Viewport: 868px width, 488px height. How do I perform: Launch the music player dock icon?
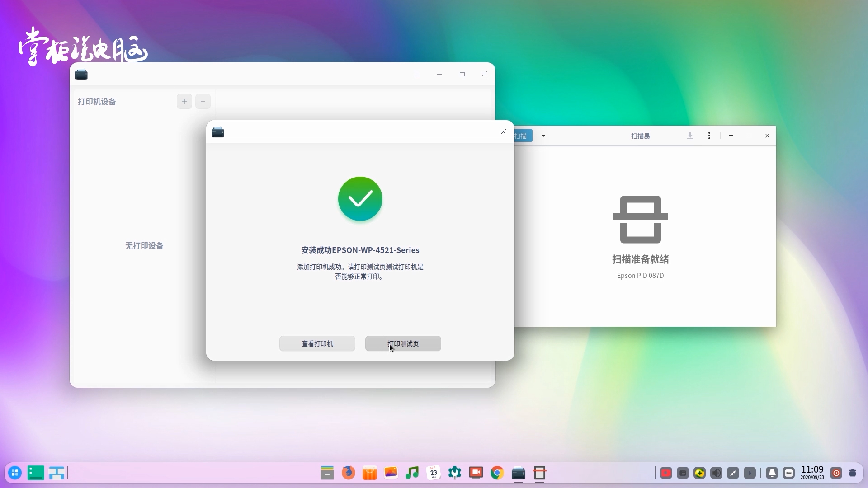412,473
